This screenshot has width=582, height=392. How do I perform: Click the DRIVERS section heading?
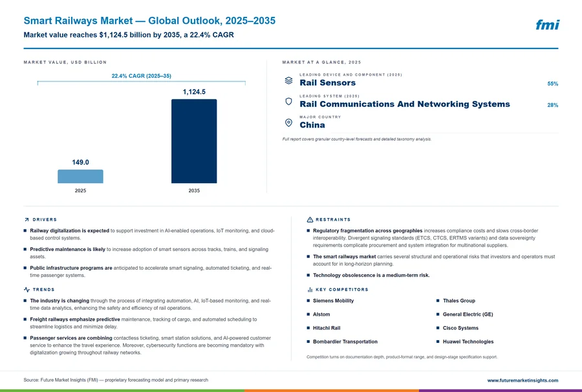point(45,220)
